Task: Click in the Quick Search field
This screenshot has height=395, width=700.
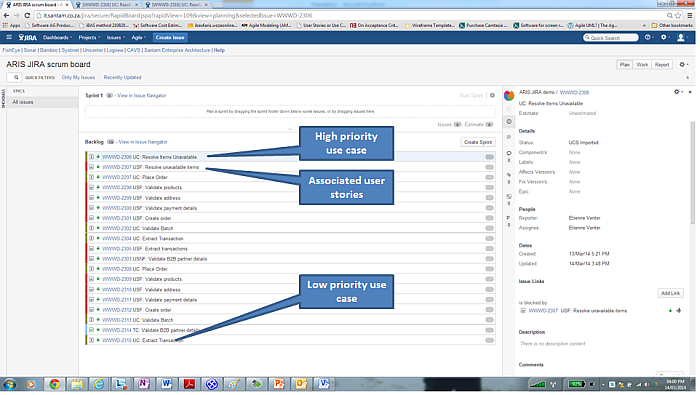Action: (x=611, y=37)
